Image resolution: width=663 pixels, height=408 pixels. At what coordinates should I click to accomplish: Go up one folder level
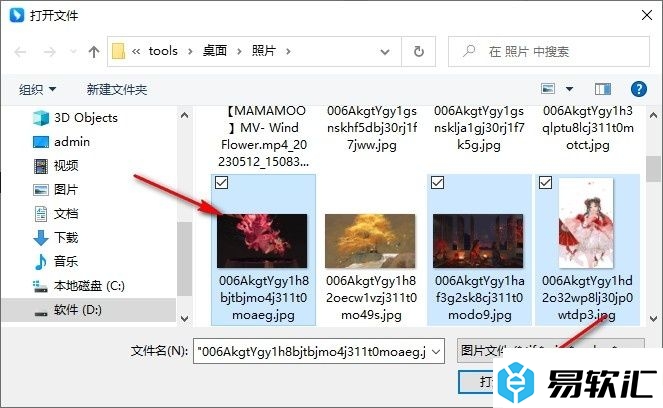click(94, 52)
